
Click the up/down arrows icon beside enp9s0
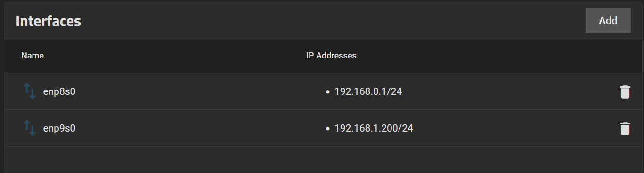(x=30, y=128)
